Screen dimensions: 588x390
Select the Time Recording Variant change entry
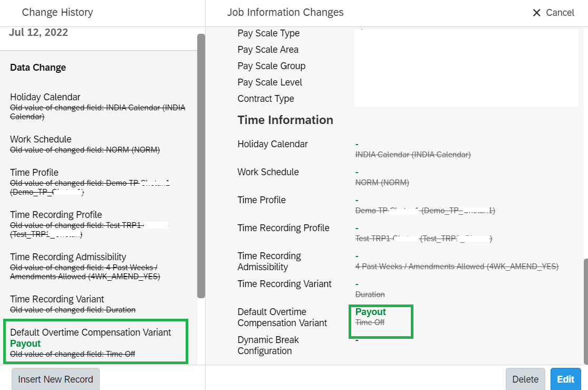73,304
